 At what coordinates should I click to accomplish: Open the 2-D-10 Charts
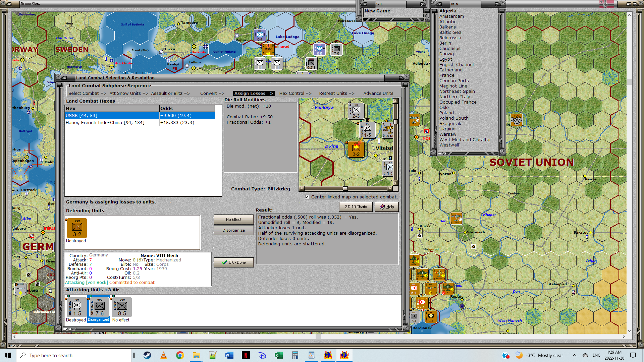click(x=356, y=207)
